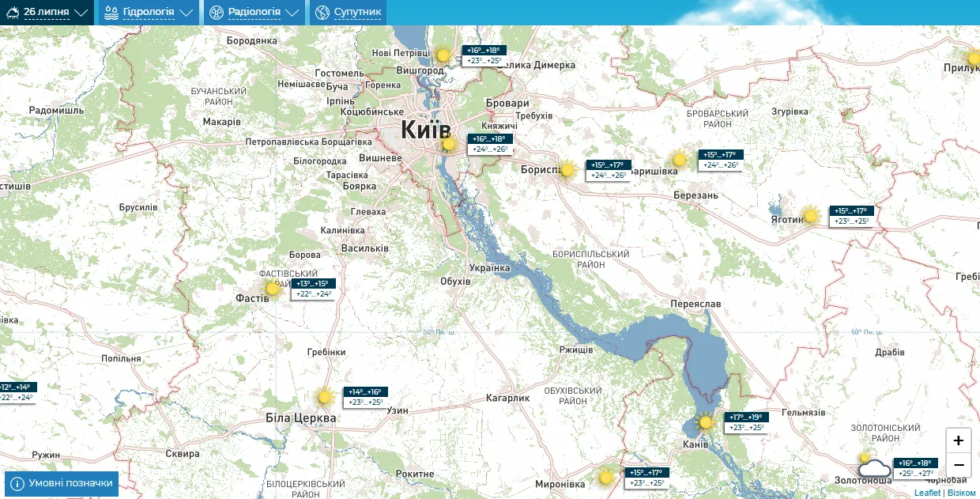The image size is (980, 499).
Task: Click the Kyiv temperature label +16°...+18°
Action: tap(489, 138)
